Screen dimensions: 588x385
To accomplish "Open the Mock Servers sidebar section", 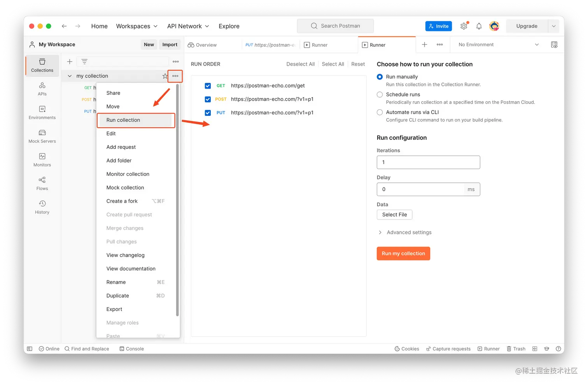I will pos(42,136).
